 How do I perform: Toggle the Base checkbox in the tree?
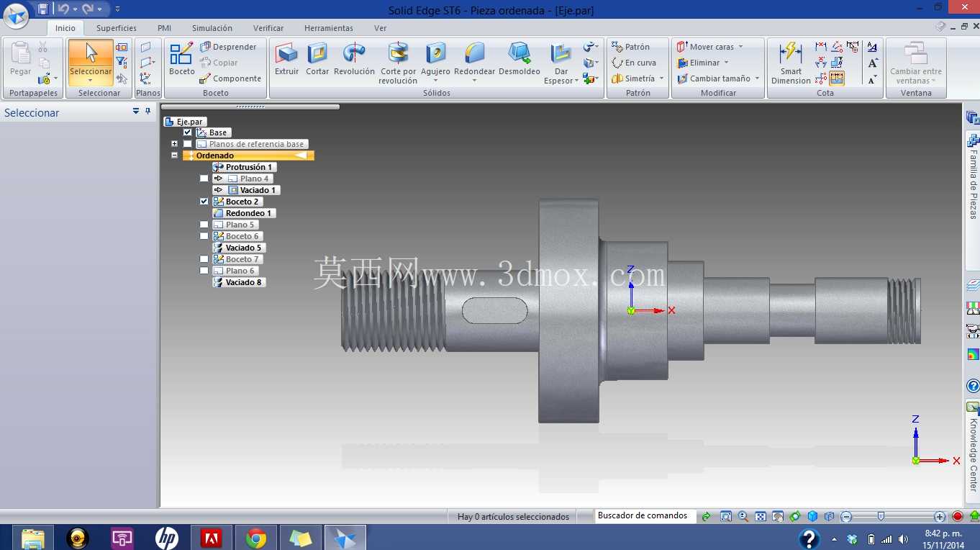[188, 132]
